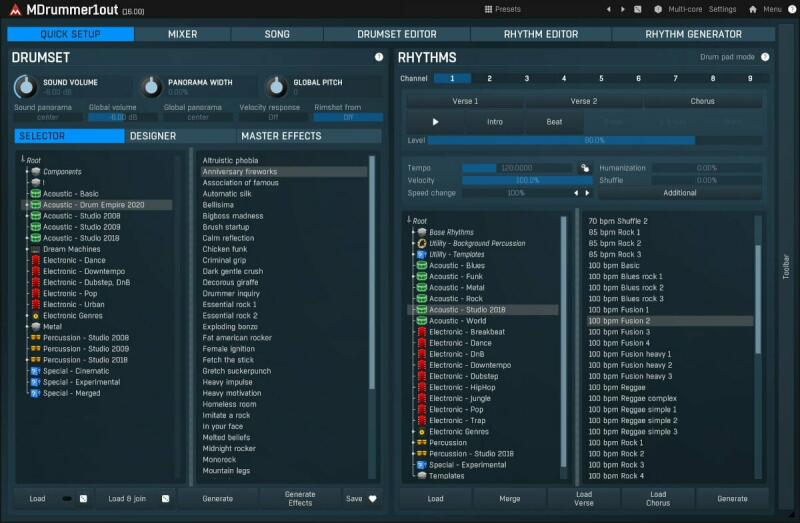The image size is (800, 523).
Task: Click the MeldaProduction logo icon
Action: [15, 10]
